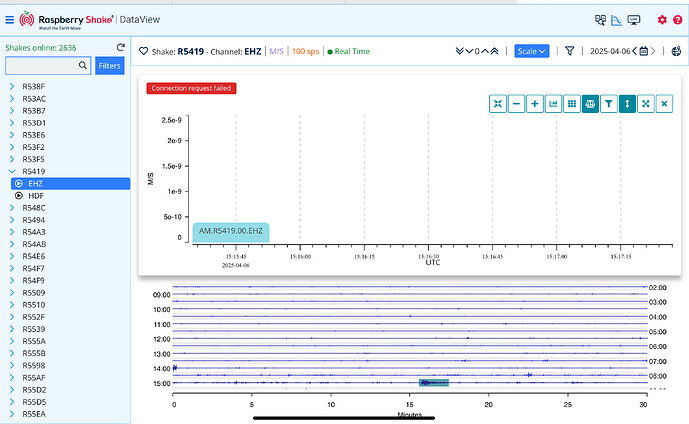Expand the R5494 station
The width and height of the screenshot is (689, 424).
12,220
